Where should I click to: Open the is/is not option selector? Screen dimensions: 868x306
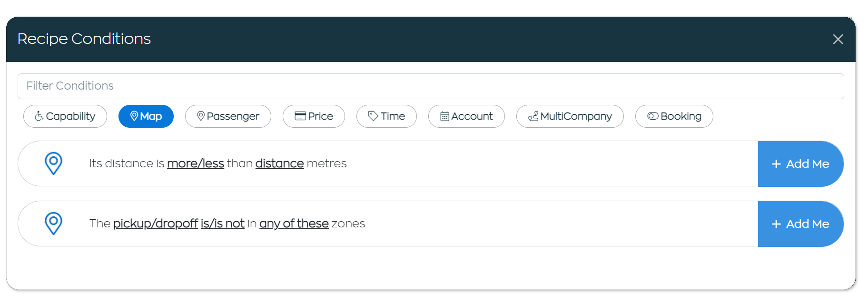click(223, 224)
